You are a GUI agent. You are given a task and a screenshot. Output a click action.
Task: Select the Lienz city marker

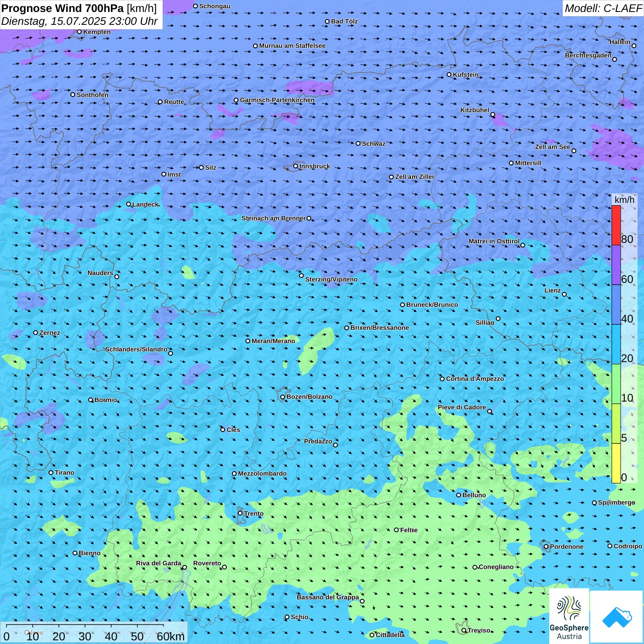(564, 294)
